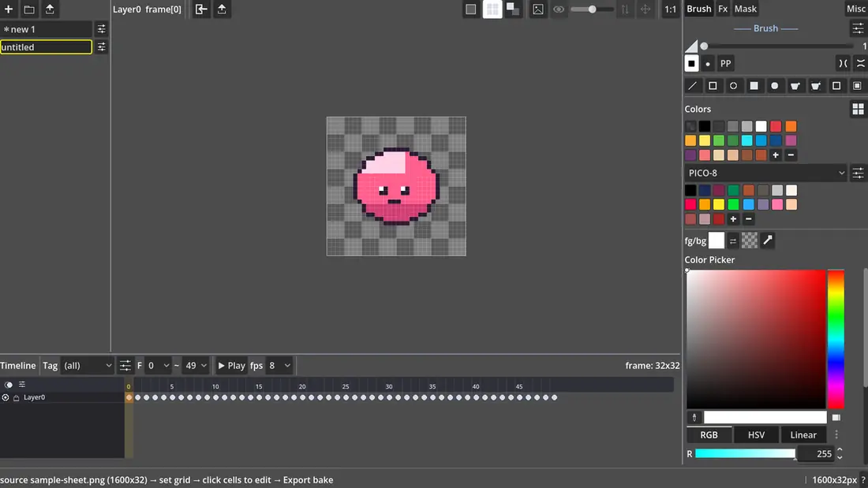Viewport: 868px width, 488px height.
Task: Select the round brush shape
Action: [708, 64]
